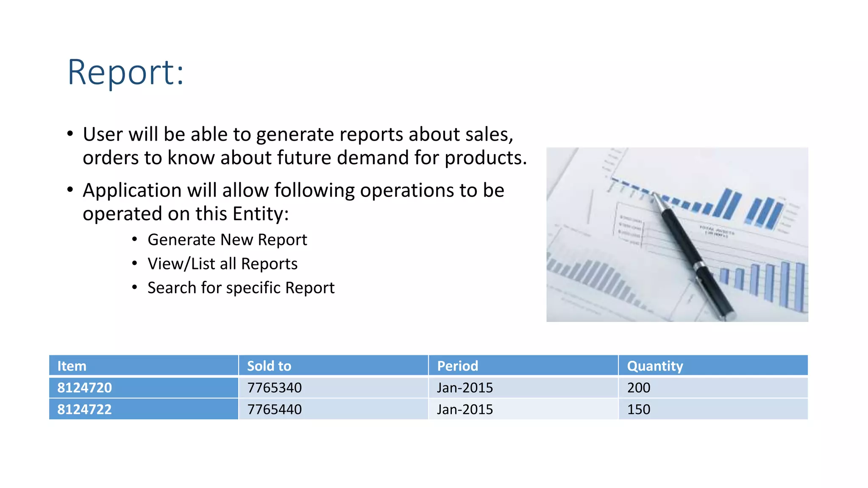
Task: Click the Jan-2015 cell in first row
Action: click(x=465, y=388)
